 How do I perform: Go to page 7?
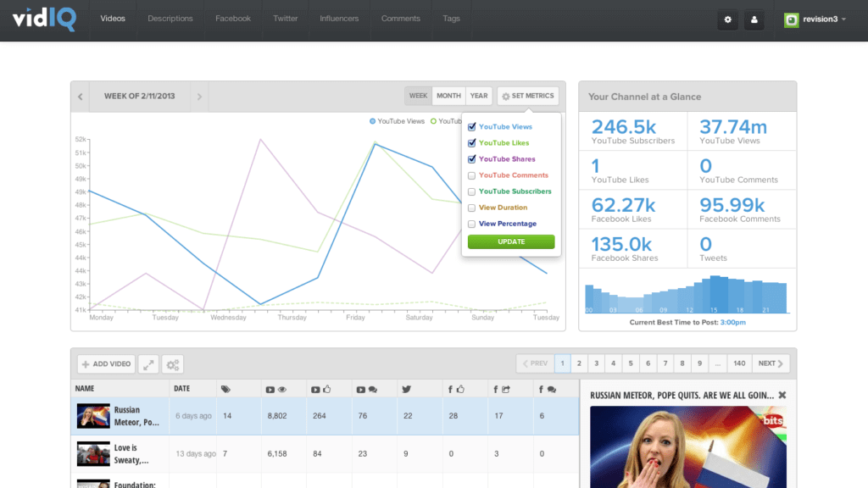click(x=665, y=363)
